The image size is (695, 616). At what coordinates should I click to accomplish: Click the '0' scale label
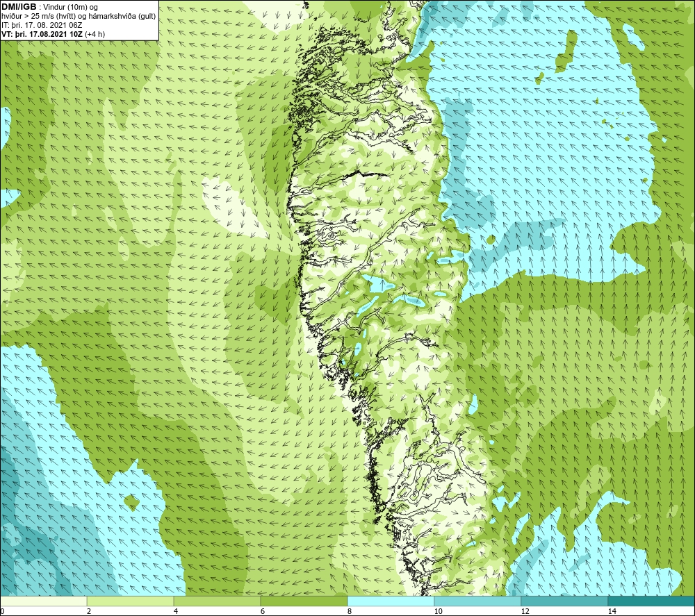(2, 611)
